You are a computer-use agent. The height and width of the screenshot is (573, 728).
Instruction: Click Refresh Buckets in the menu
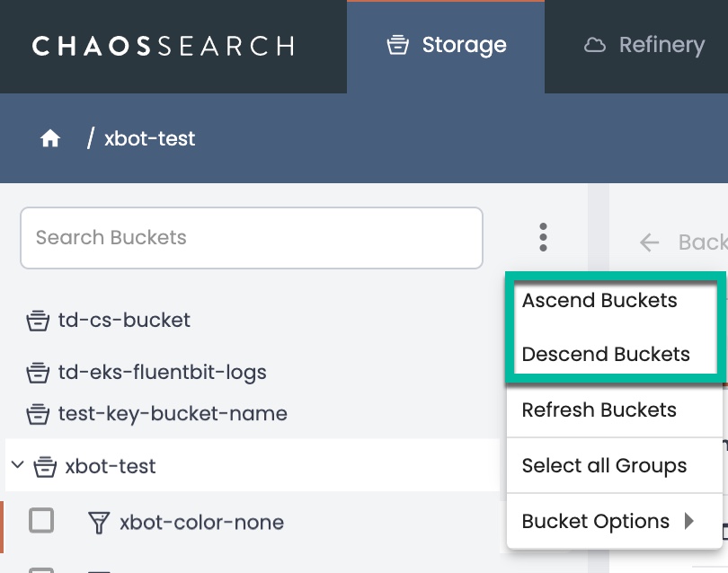pyautogui.click(x=599, y=410)
